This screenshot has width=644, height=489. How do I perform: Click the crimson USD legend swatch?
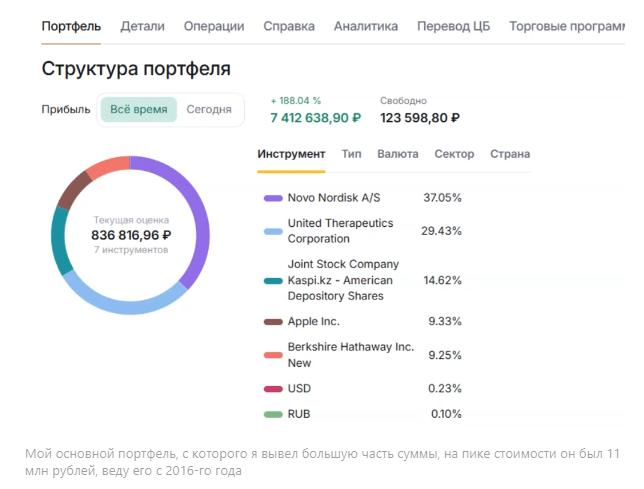click(273, 389)
